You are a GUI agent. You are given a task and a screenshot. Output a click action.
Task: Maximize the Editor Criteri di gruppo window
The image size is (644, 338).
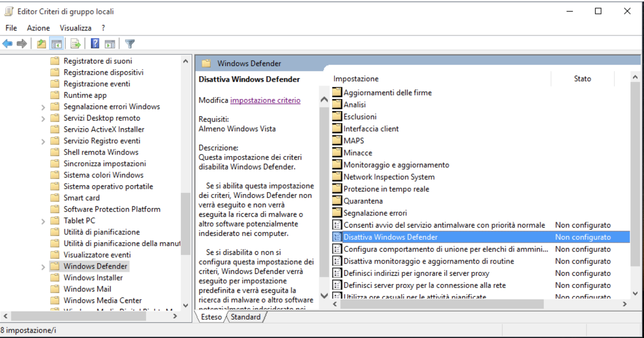point(598,11)
